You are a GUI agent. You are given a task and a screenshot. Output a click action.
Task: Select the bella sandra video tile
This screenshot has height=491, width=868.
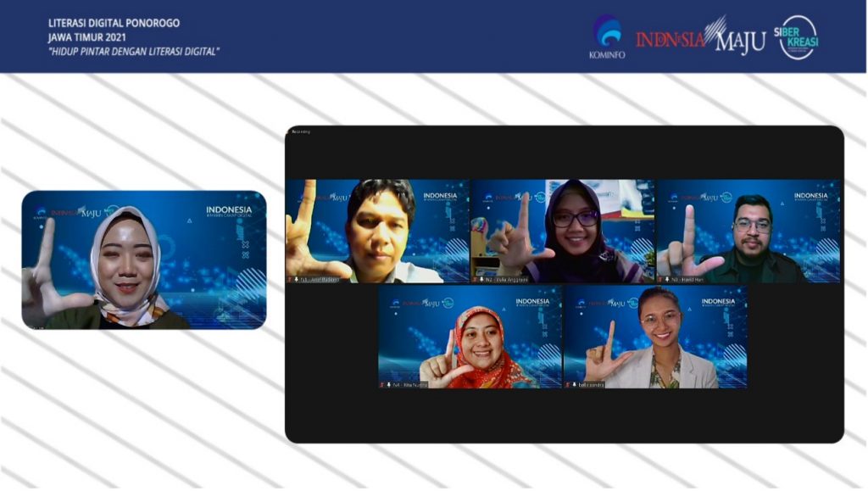click(655, 337)
